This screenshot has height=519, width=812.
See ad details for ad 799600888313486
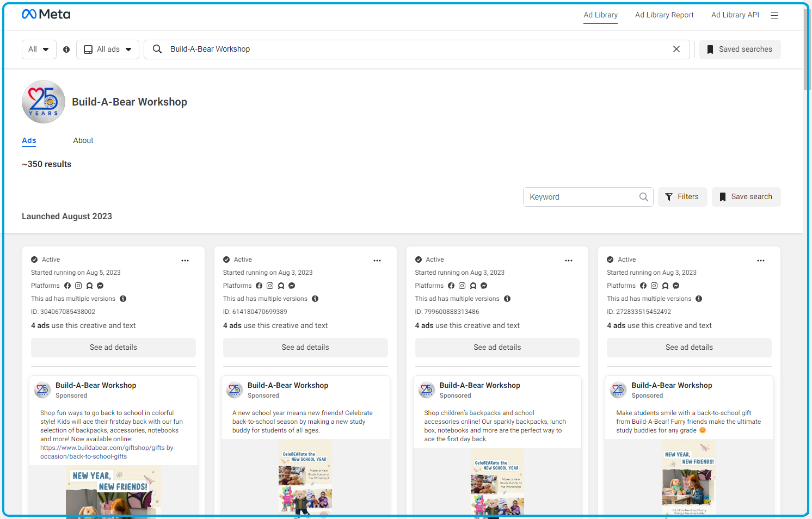point(497,348)
